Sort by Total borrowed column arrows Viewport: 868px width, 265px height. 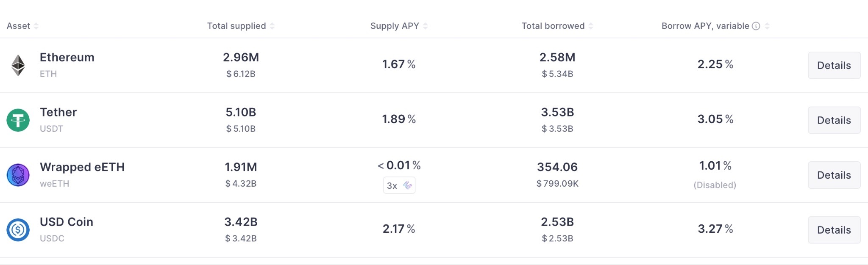coord(591,26)
